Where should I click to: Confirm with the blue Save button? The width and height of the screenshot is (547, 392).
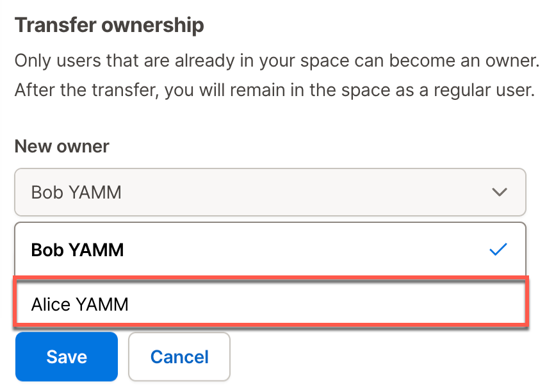(x=67, y=356)
